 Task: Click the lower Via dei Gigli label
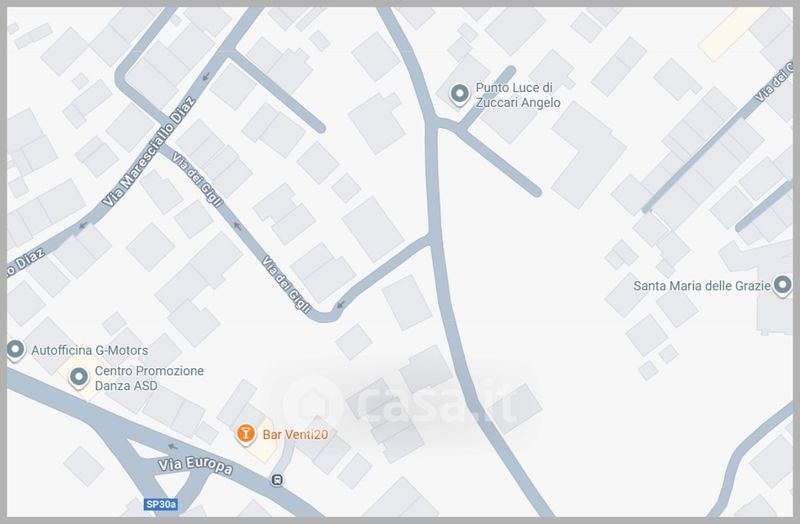(x=286, y=284)
